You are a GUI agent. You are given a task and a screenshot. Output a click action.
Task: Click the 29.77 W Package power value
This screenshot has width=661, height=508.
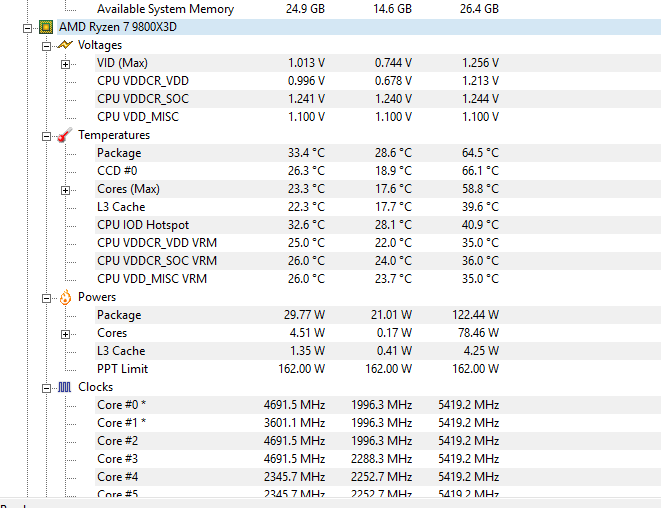304,315
